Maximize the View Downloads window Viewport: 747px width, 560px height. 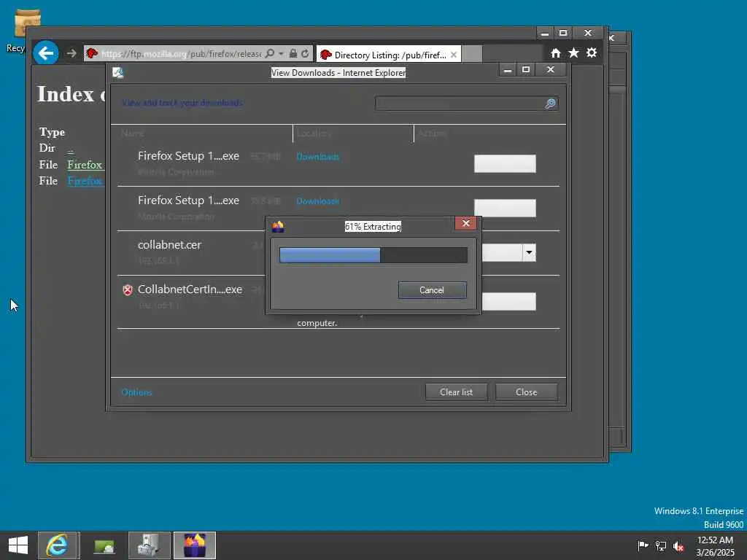[x=526, y=70]
